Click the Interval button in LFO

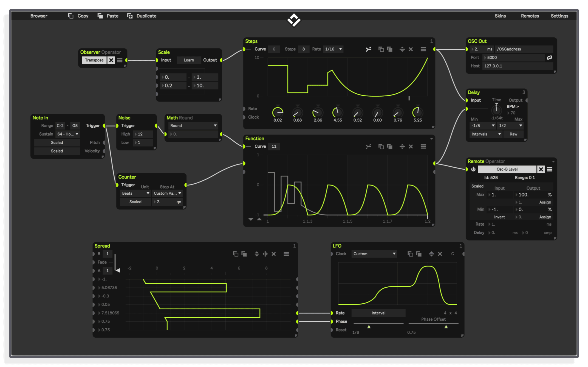click(x=378, y=313)
